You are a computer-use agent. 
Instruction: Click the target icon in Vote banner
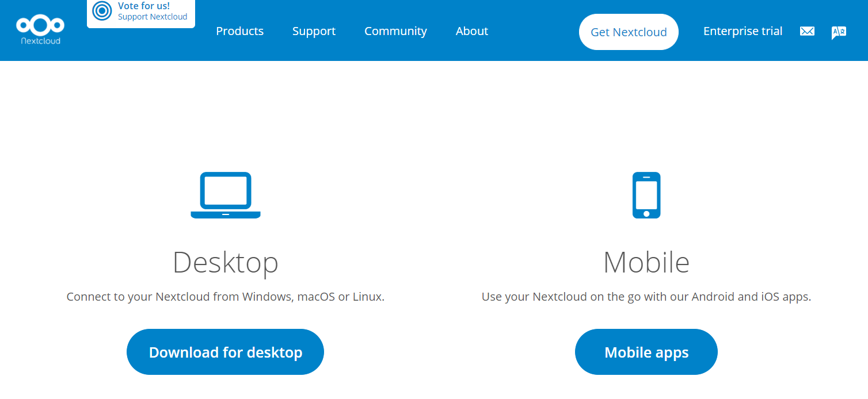[102, 10]
